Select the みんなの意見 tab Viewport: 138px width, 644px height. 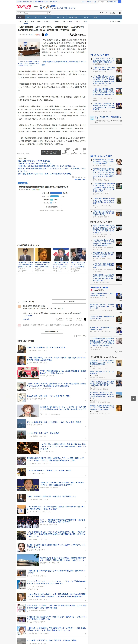coord(73,17)
